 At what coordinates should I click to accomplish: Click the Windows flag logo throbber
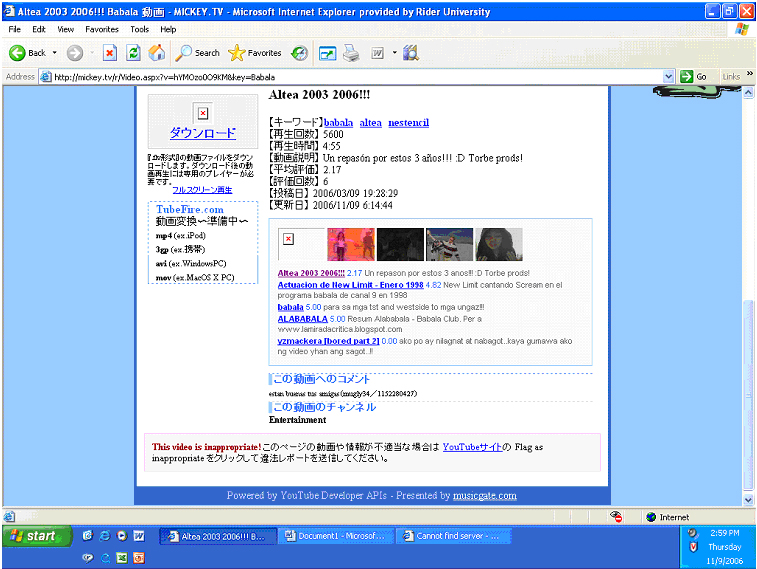[x=741, y=29]
